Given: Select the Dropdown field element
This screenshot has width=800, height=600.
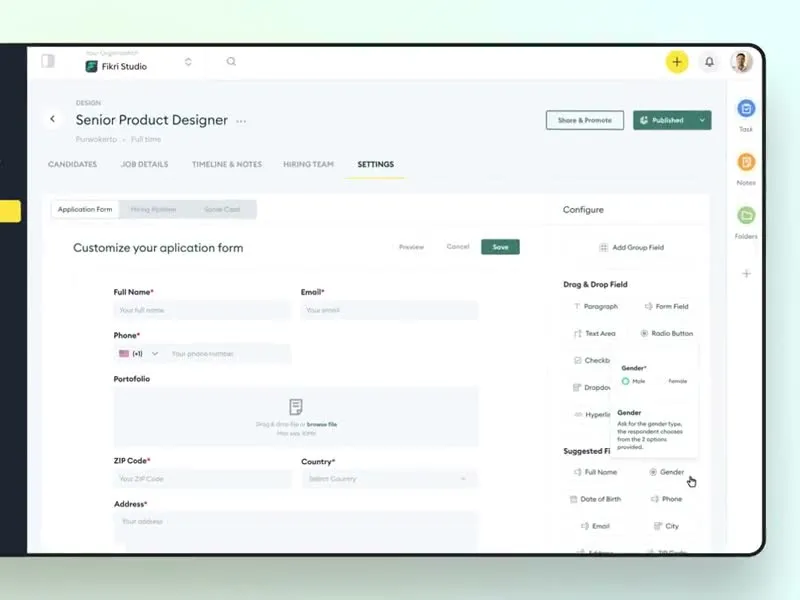Looking at the screenshot, I should click(x=592, y=387).
